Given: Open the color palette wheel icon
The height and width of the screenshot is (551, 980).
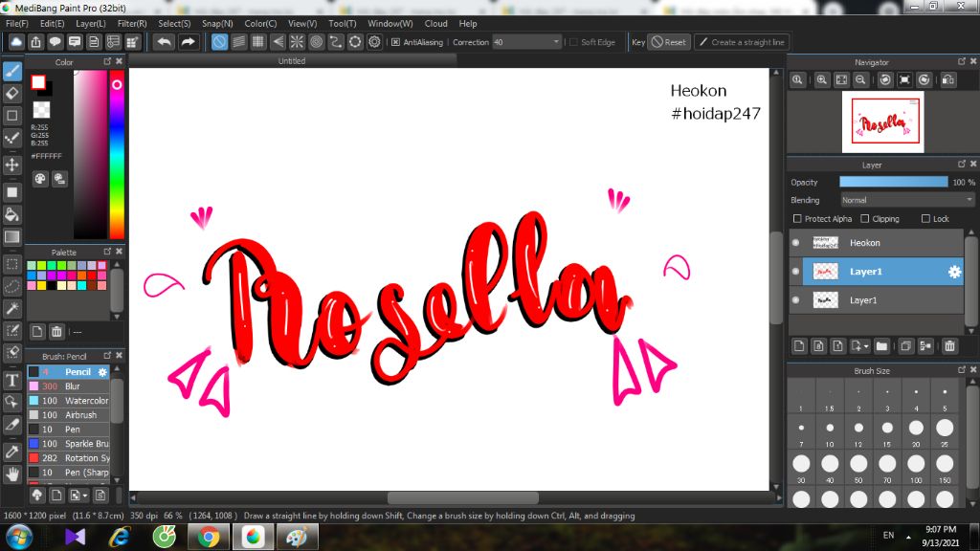Looking at the screenshot, I should click(x=40, y=179).
